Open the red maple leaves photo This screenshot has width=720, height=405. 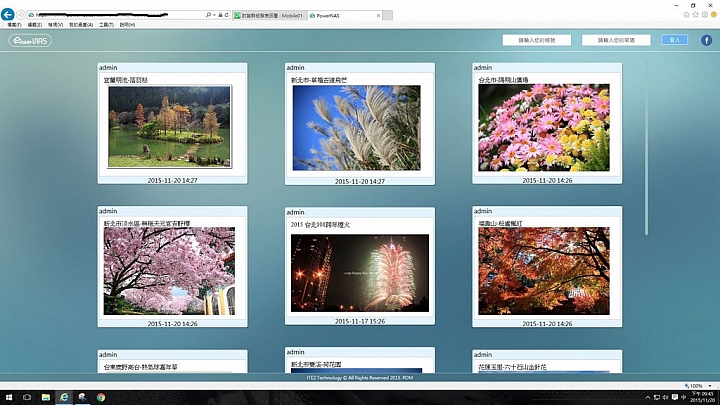click(x=544, y=271)
